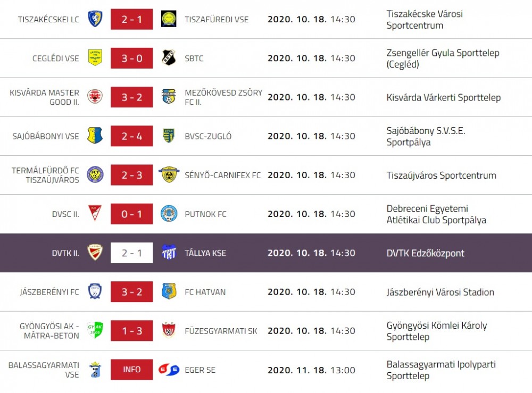Click the Ceglédi VSE yellow crest
Viewport: 532px width, 393px height.
coord(95,57)
